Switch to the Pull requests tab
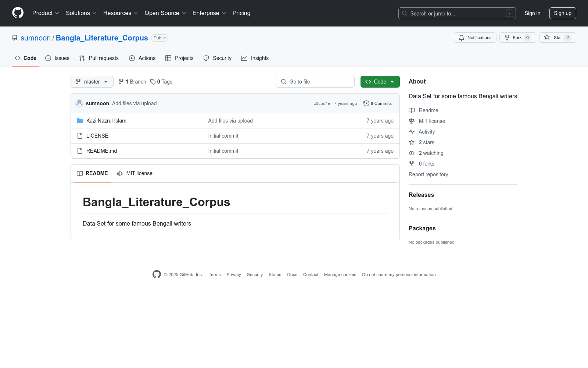The width and height of the screenshot is (588, 368). pyautogui.click(x=99, y=58)
